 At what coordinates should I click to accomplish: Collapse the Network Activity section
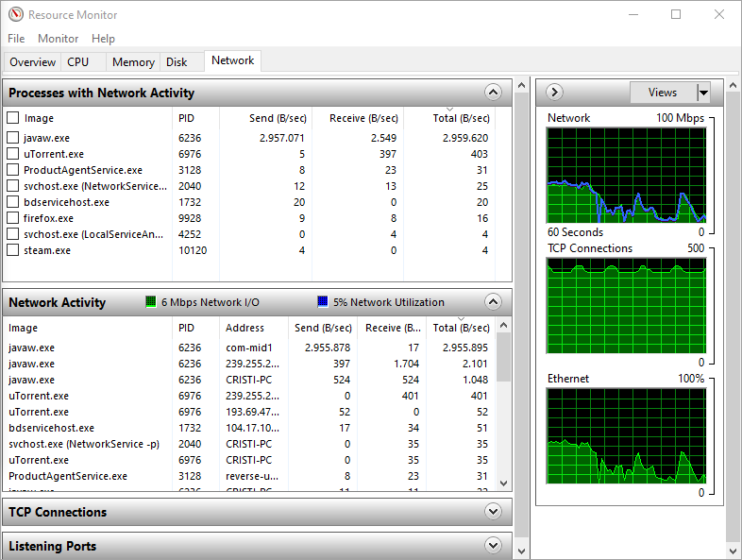click(493, 302)
